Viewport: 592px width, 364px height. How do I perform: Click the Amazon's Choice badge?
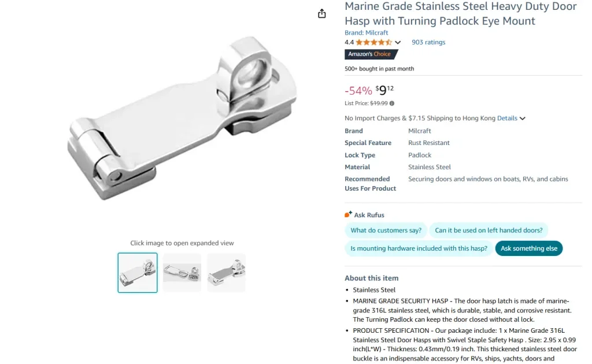coord(371,54)
